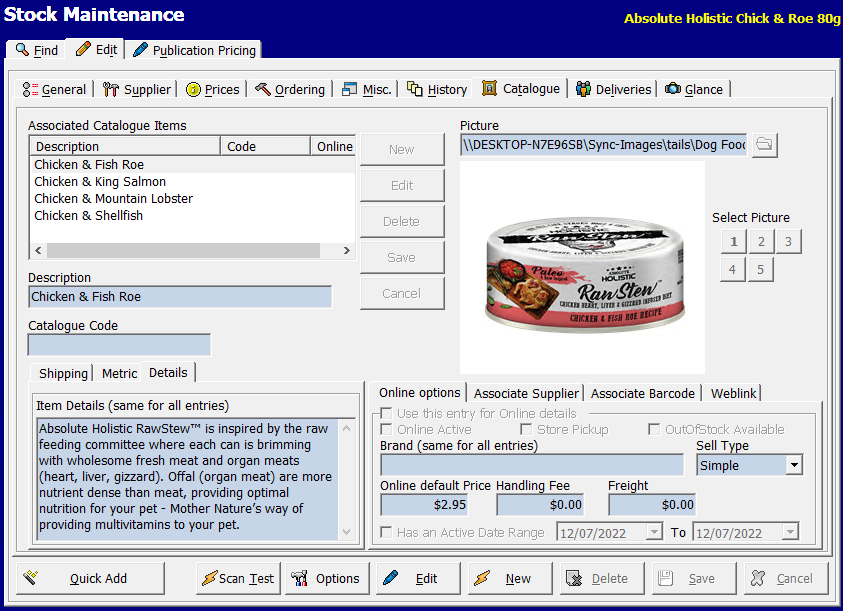Image resolution: width=843 pixels, height=611 pixels.
Task: Open the Glance tab with camera icon
Action: click(693, 89)
